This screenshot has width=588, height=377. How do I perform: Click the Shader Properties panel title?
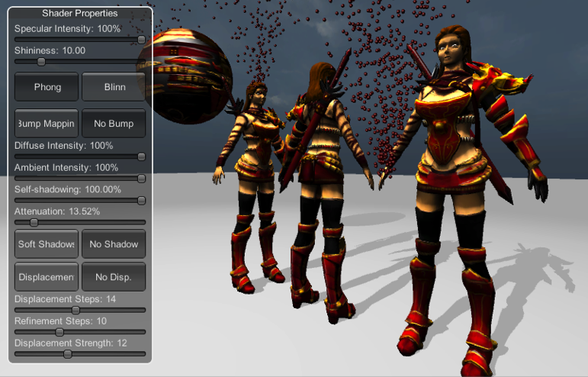tap(80, 14)
